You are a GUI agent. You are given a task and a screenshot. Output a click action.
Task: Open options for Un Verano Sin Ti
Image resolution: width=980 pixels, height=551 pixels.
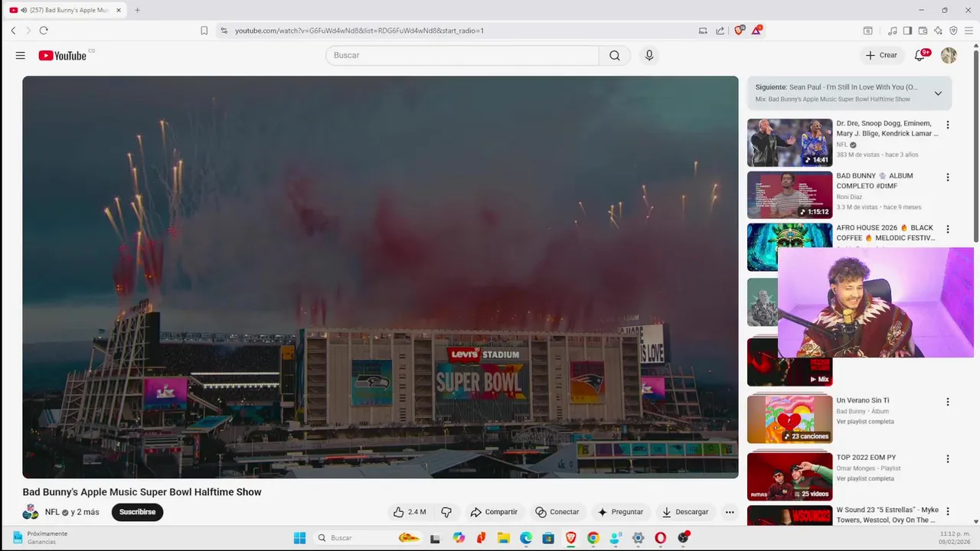(948, 402)
